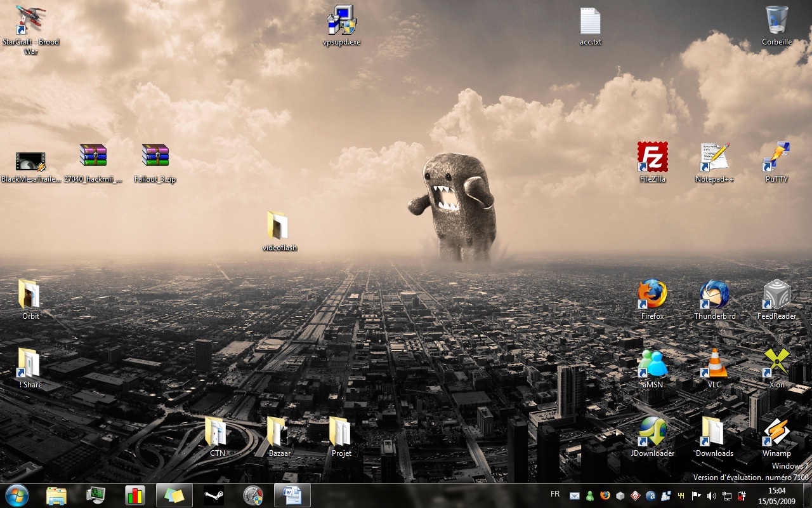Select the Projet folder

point(341,437)
